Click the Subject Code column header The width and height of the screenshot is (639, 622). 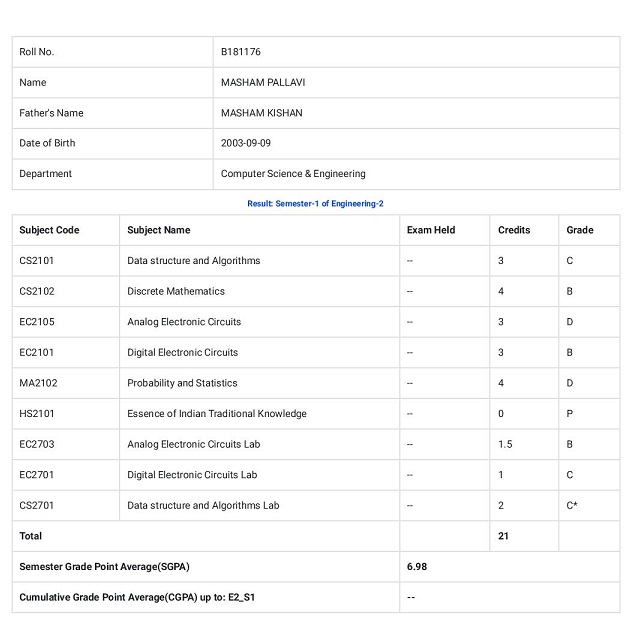49,230
